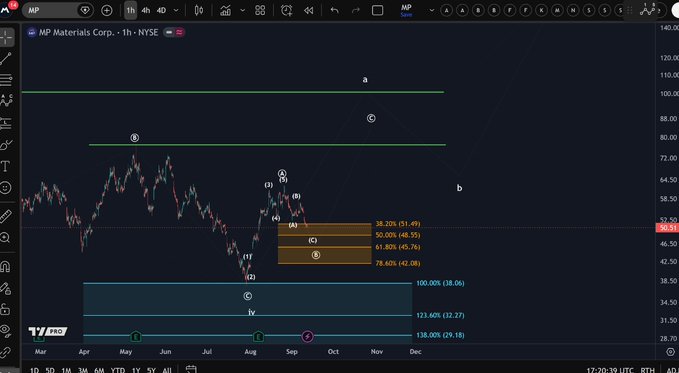Toggle the RTH session button
679x373 pixels.
click(x=647, y=370)
